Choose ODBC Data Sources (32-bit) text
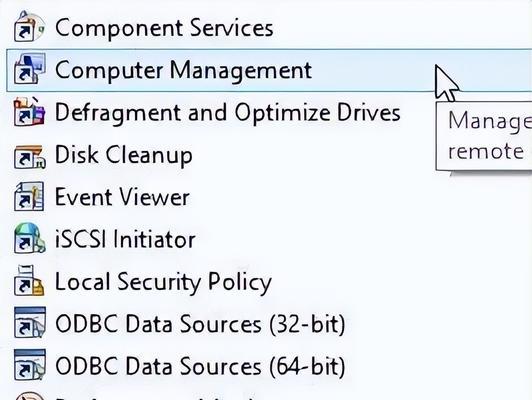Image resolution: width=532 pixels, height=400 pixels. click(200, 324)
